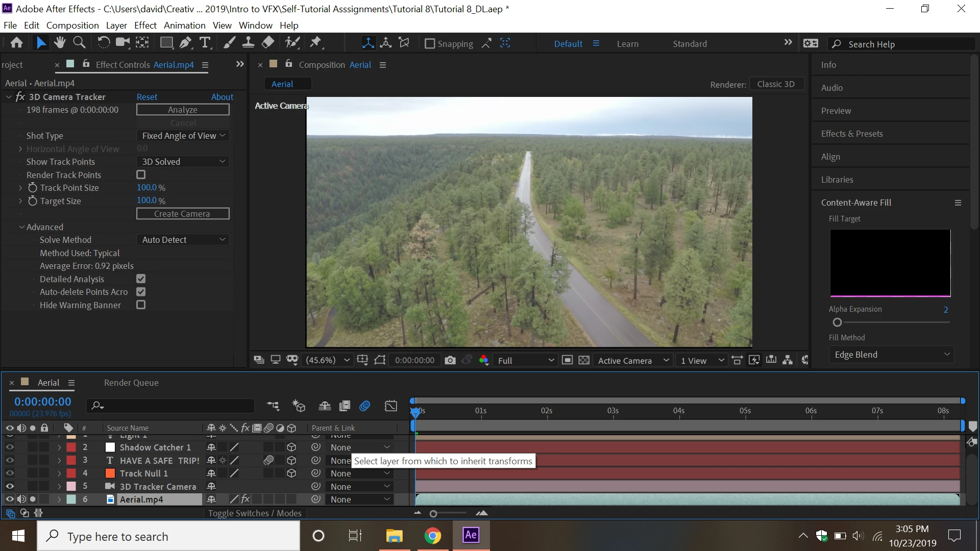This screenshot has width=980, height=551.
Task: Click the Reset link for 3D Camera Tracker
Action: point(147,97)
